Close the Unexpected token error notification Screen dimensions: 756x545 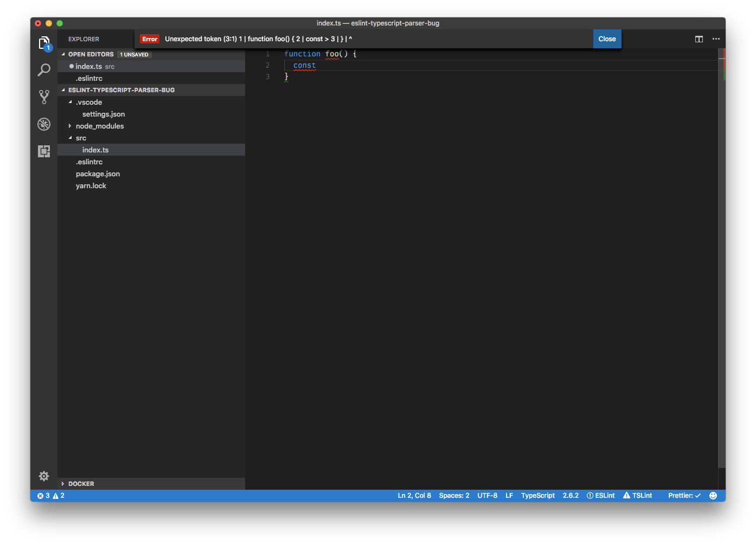click(607, 39)
